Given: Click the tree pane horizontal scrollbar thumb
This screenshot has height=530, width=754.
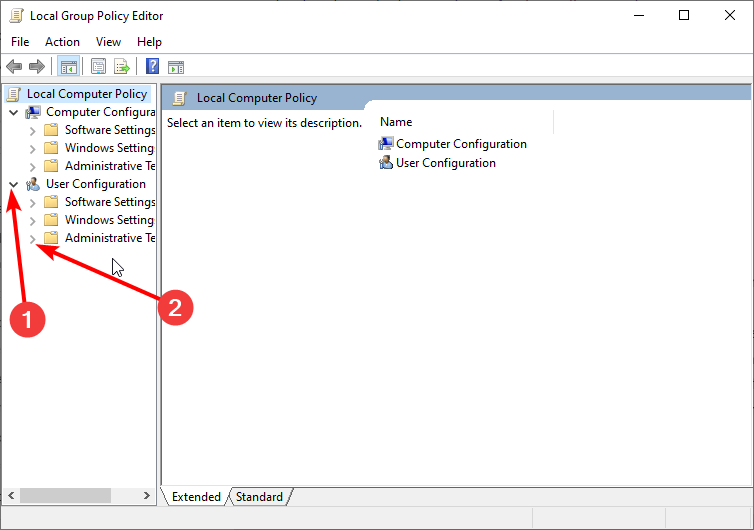Looking at the screenshot, I should point(65,495).
